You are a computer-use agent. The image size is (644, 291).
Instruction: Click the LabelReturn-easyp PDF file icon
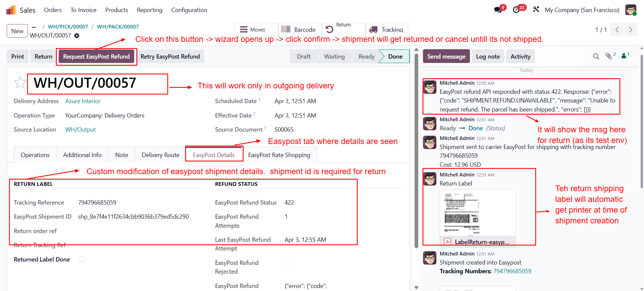(x=447, y=242)
